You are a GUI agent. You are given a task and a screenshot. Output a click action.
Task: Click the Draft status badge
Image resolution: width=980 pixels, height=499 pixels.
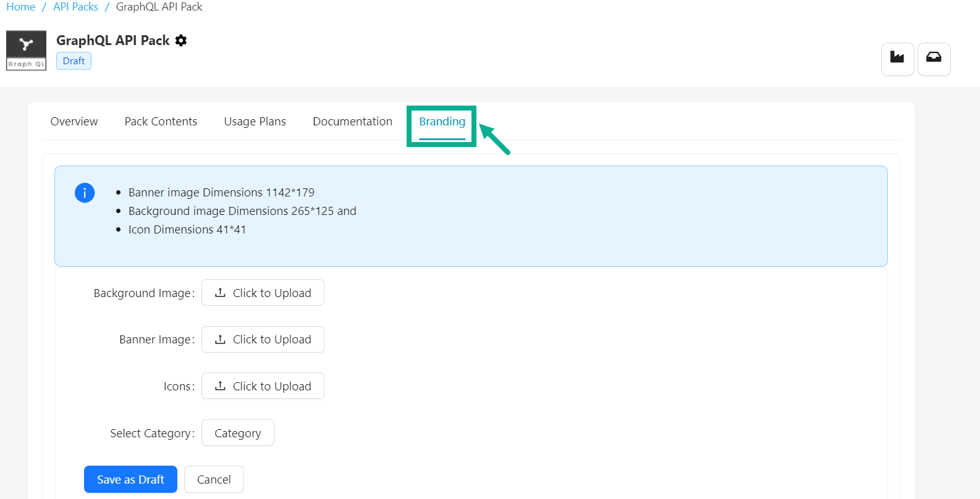[74, 61]
